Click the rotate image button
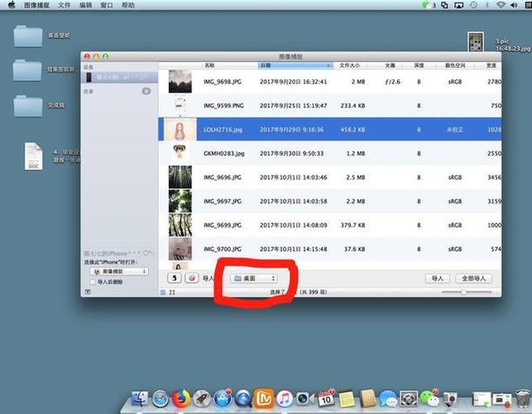 (x=174, y=278)
